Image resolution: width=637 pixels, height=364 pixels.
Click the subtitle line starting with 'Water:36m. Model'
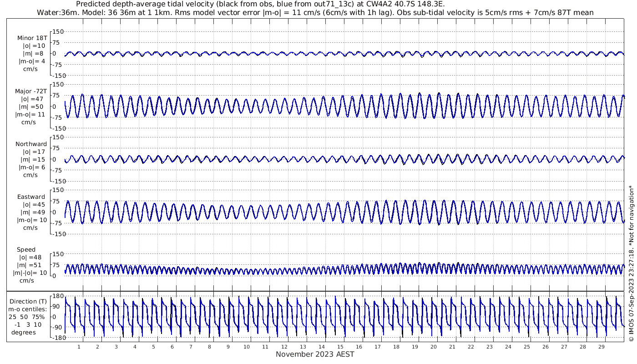pyautogui.click(x=316, y=12)
